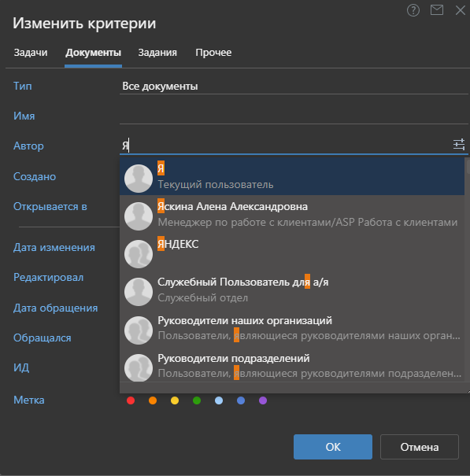Select the red label color dot
Screen dimensions: 470x476
pyautogui.click(x=131, y=400)
